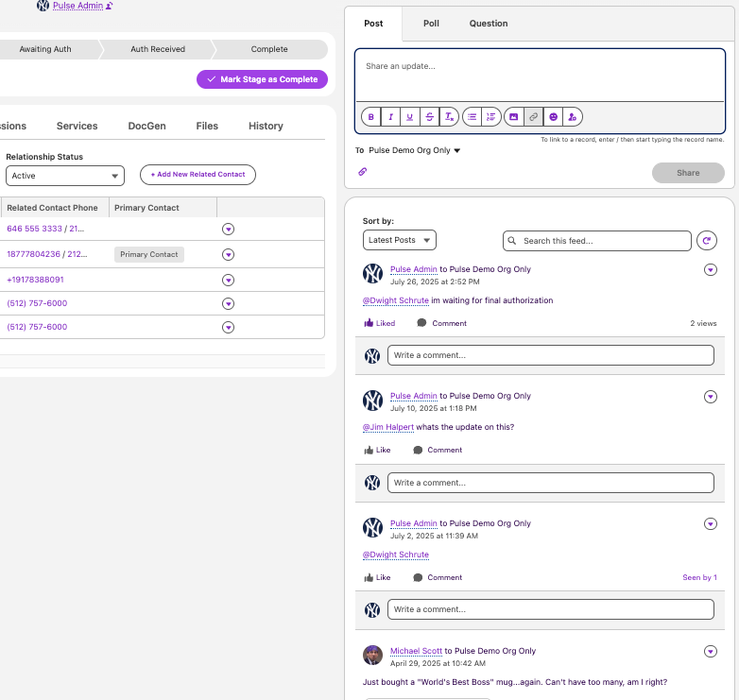Expand the Latest Posts sort dropdown

coord(399,241)
